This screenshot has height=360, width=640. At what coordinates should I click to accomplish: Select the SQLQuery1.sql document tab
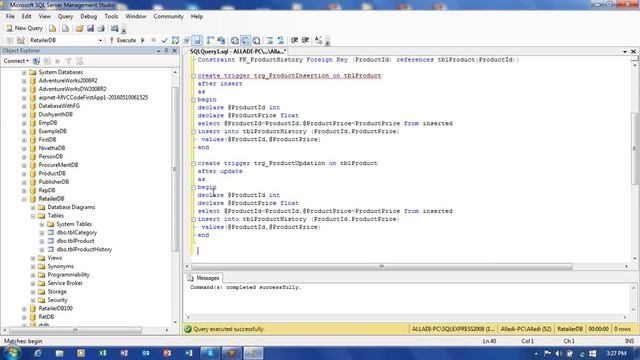[x=238, y=51]
